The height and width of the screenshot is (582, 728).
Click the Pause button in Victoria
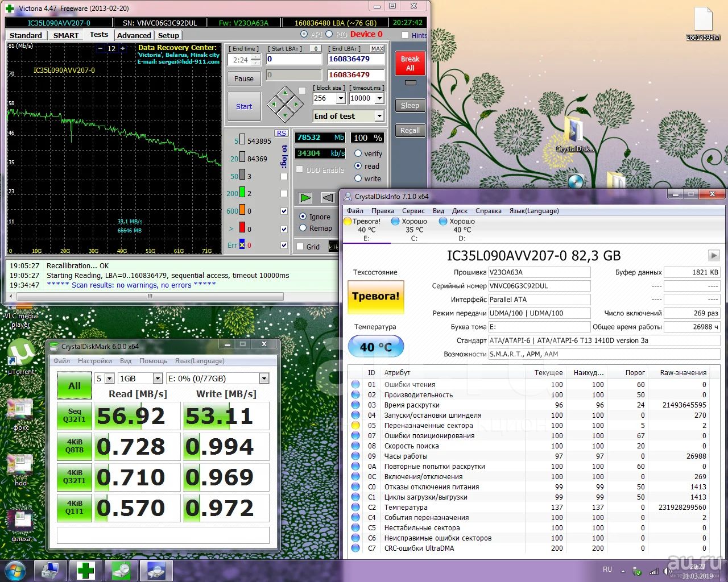pyautogui.click(x=244, y=78)
